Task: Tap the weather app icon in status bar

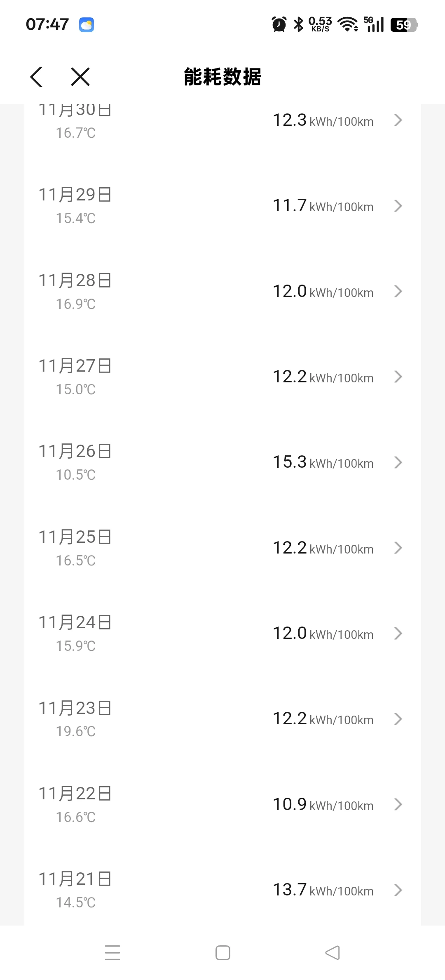Action: pos(87,25)
